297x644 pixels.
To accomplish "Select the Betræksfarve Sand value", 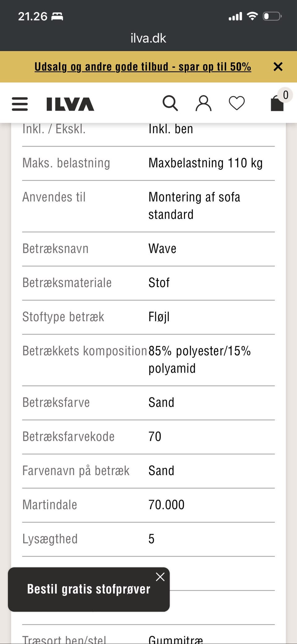I will pyautogui.click(x=161, y=403).
